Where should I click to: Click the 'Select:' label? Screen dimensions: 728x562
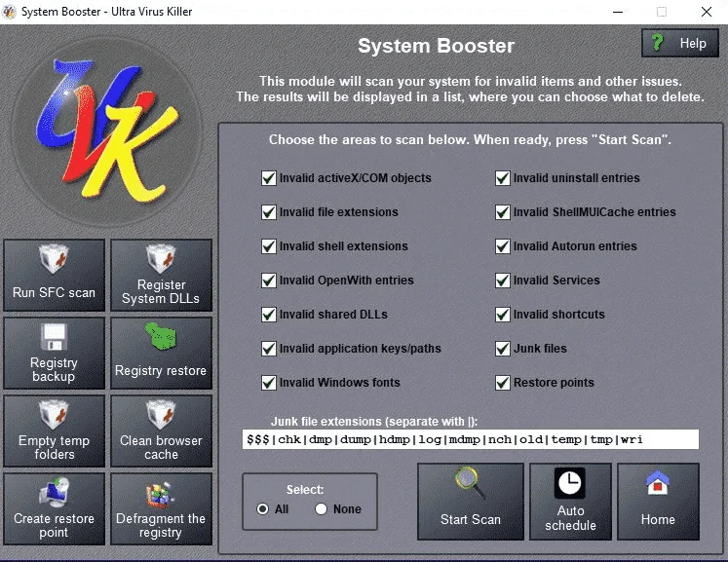[x=305, y=490]
